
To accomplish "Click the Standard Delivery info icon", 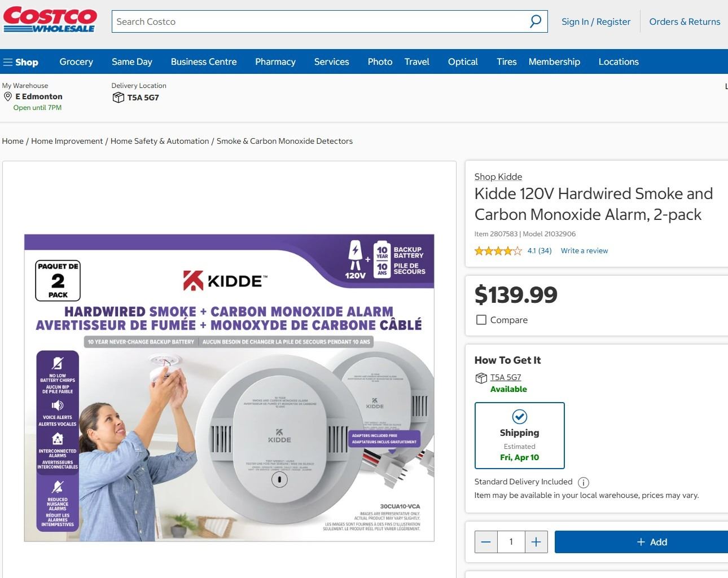I will [584, 482].
